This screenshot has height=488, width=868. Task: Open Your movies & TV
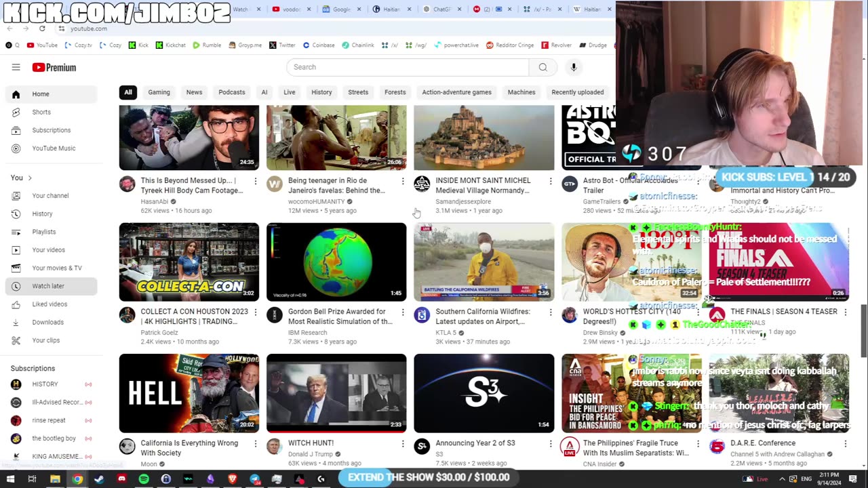51,268
